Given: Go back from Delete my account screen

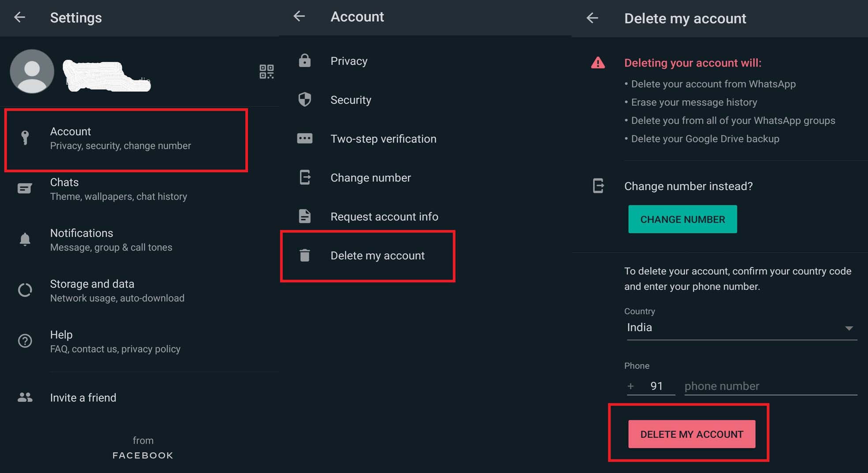Looking at the screenshot, I should tap(592, 18).
